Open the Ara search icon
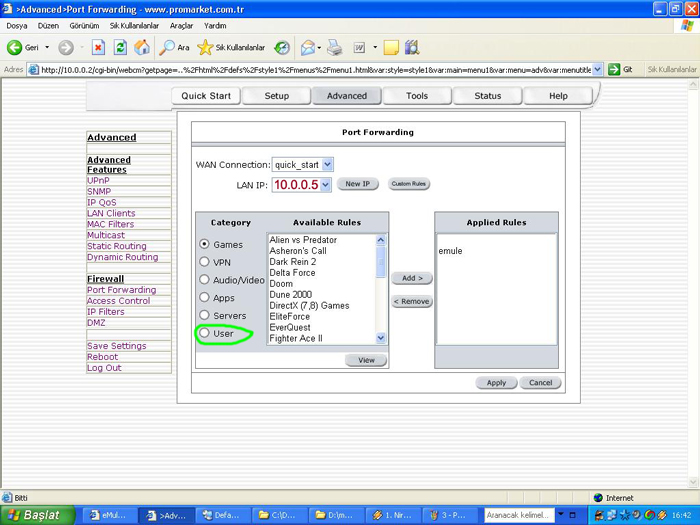700x525 pixels. click(x=167, y=47)
